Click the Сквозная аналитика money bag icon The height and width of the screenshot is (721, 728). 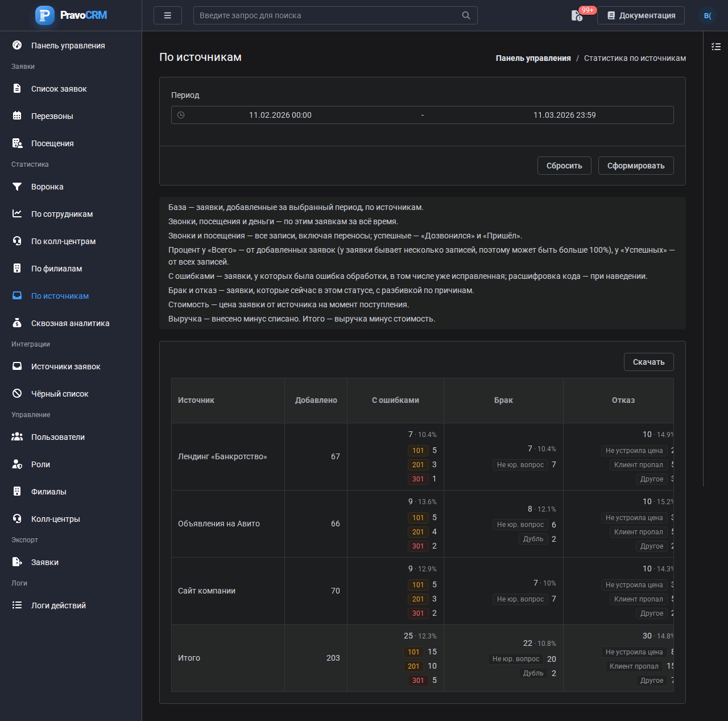[x=17, y=323]
